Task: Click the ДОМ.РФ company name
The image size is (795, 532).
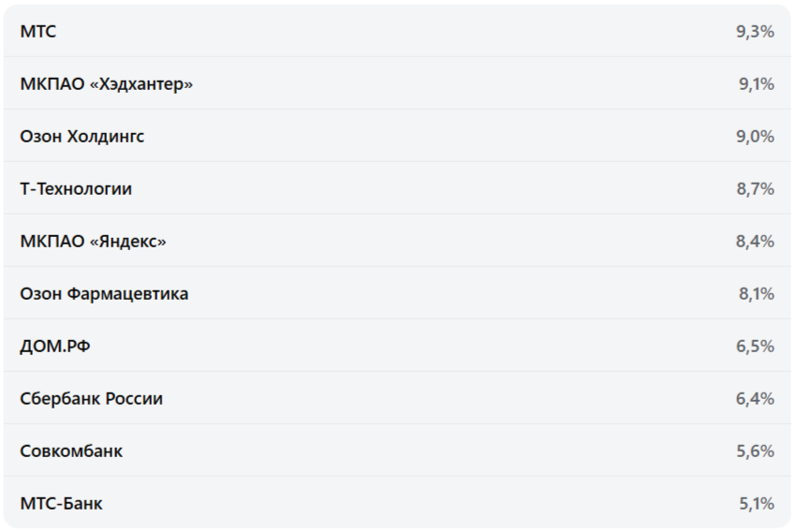Action: 55,347
